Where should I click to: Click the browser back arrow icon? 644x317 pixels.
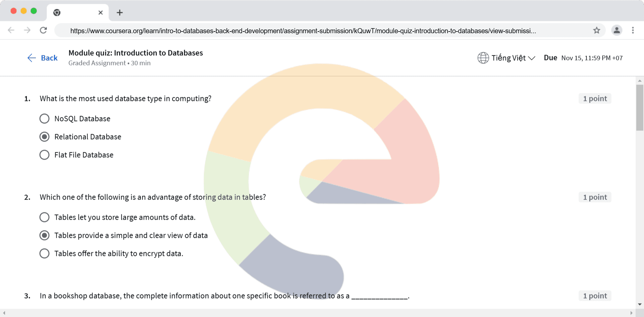pyautogui.click(x=11, y=30)
